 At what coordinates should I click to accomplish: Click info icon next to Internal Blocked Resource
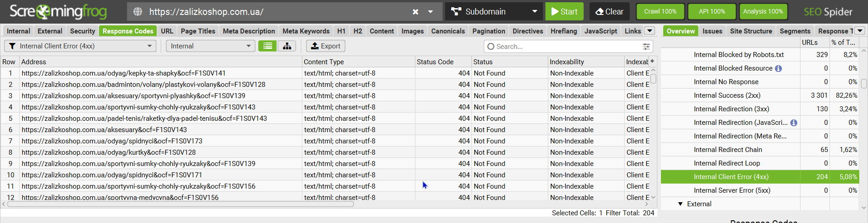point(778,68)
